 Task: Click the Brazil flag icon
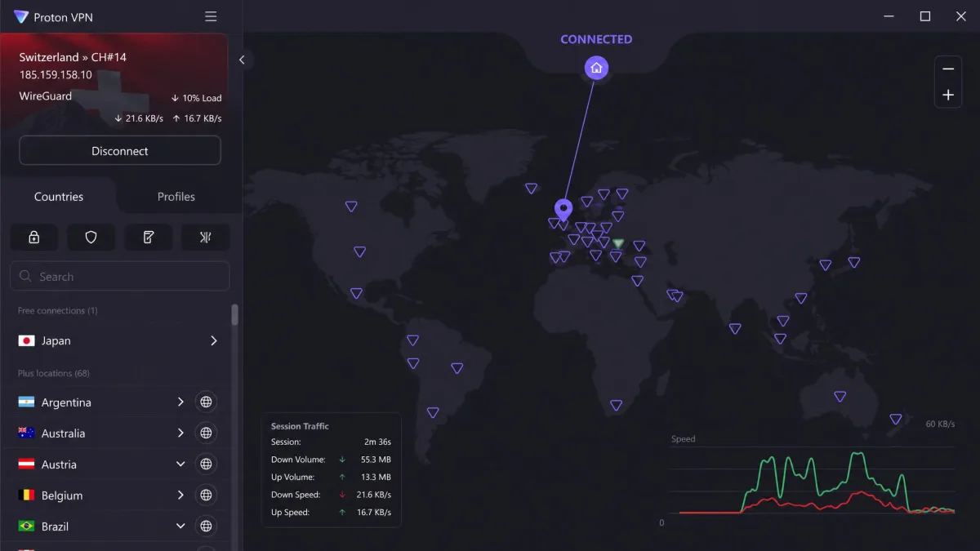[x=26, y=527]
